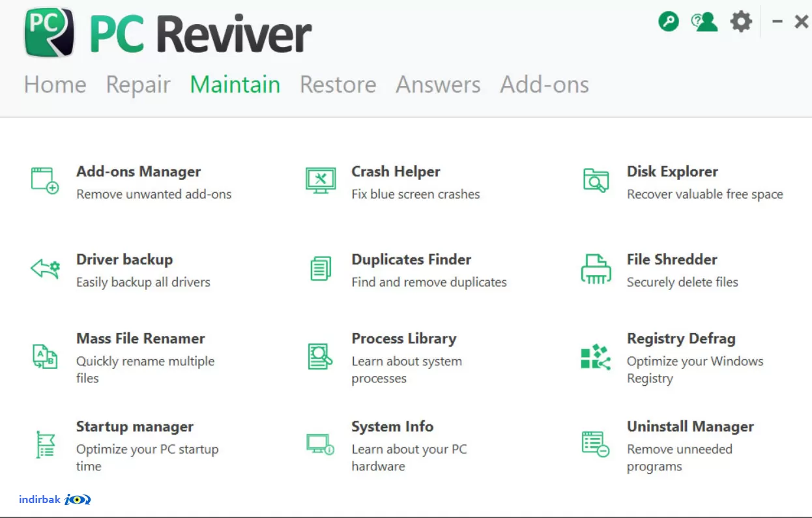Open Crash Helper title link
This screenshot has height=518, width=812.
point(396,172)
